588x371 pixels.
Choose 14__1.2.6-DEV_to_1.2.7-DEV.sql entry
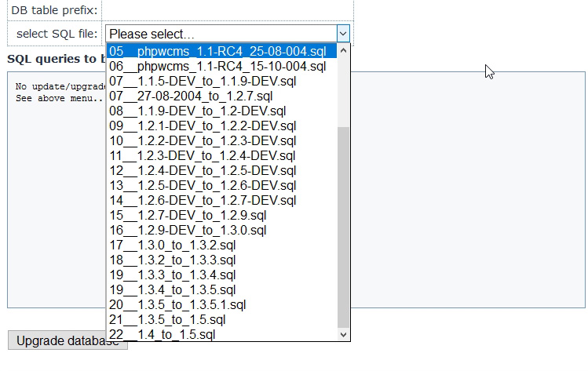tap(203, 200)
